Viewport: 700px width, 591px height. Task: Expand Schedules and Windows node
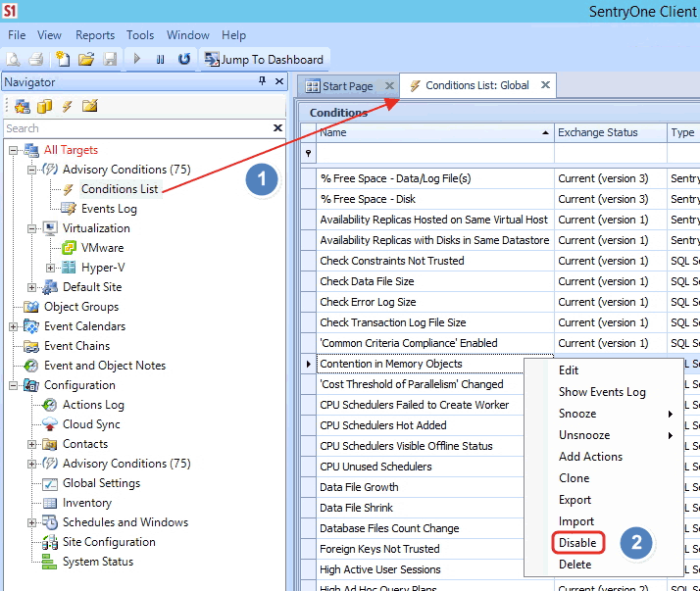31,522
